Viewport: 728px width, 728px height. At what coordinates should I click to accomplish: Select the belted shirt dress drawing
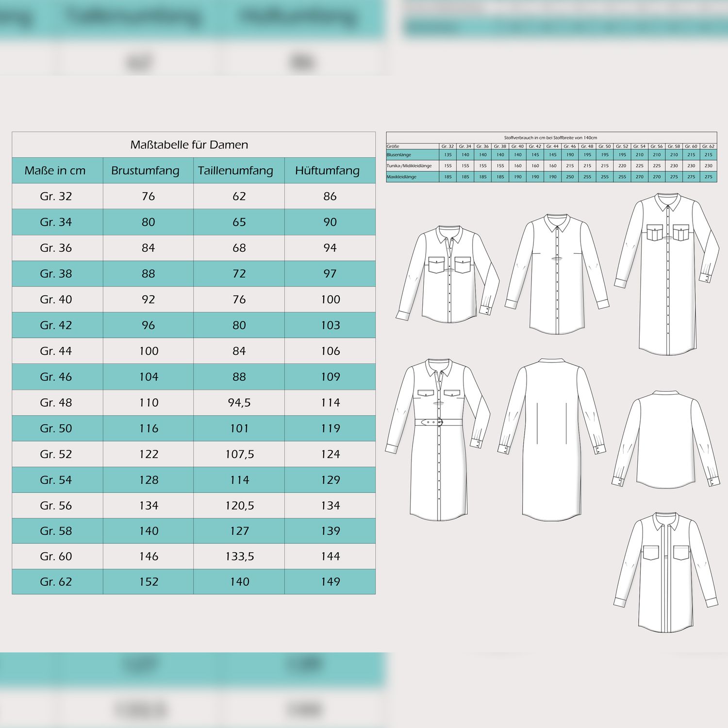[438, 440]
